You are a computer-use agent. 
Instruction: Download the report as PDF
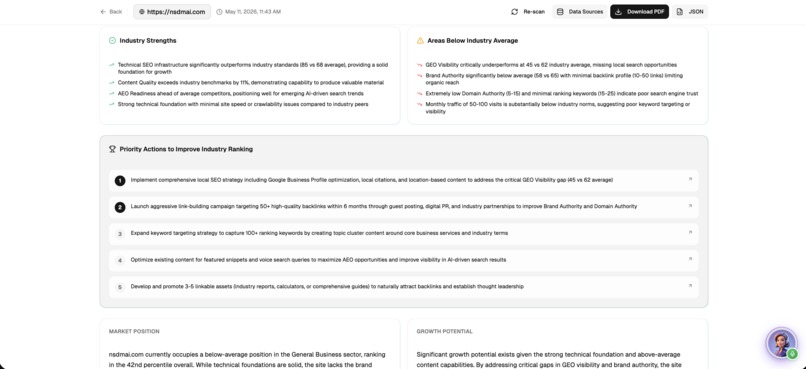[x=639, y=12]
